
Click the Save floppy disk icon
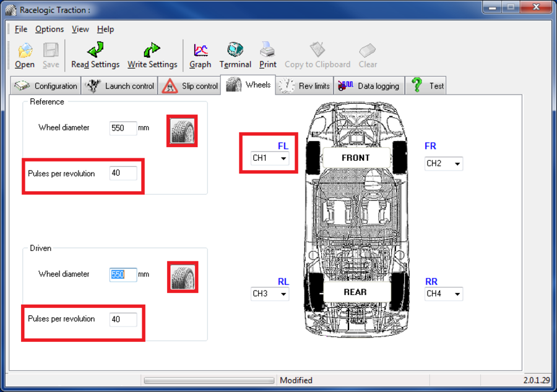(51, 50)
